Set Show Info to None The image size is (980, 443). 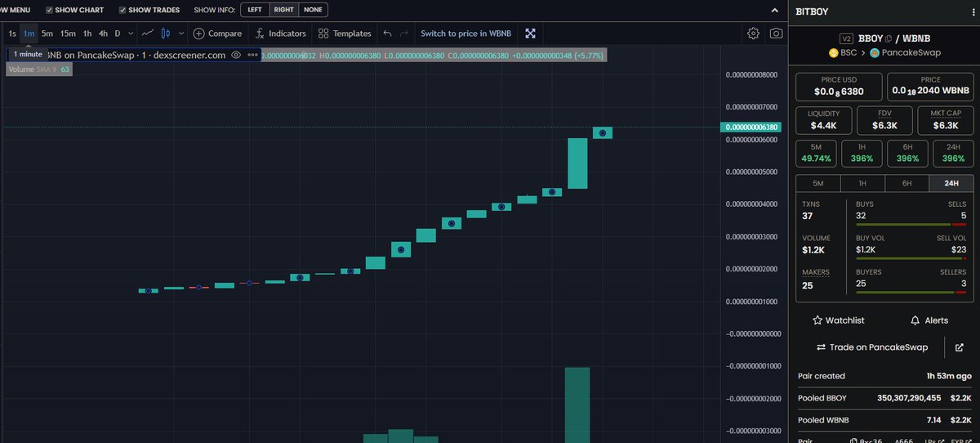[x=314, y=10]
